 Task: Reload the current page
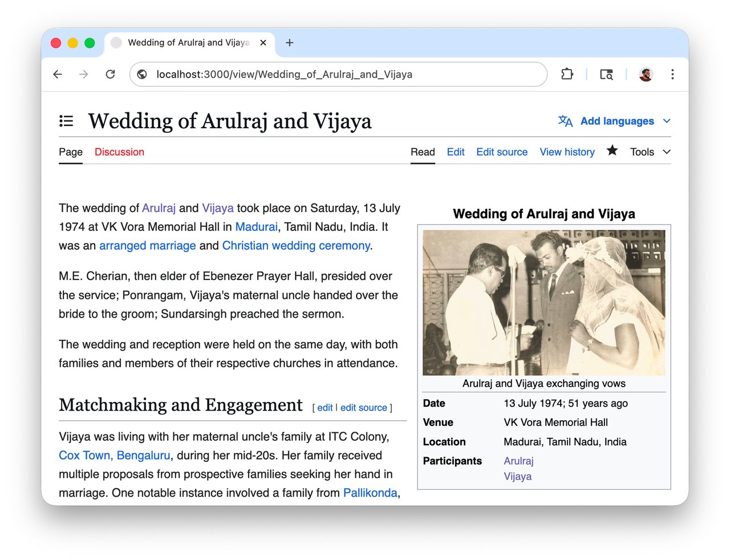point(110,74)
